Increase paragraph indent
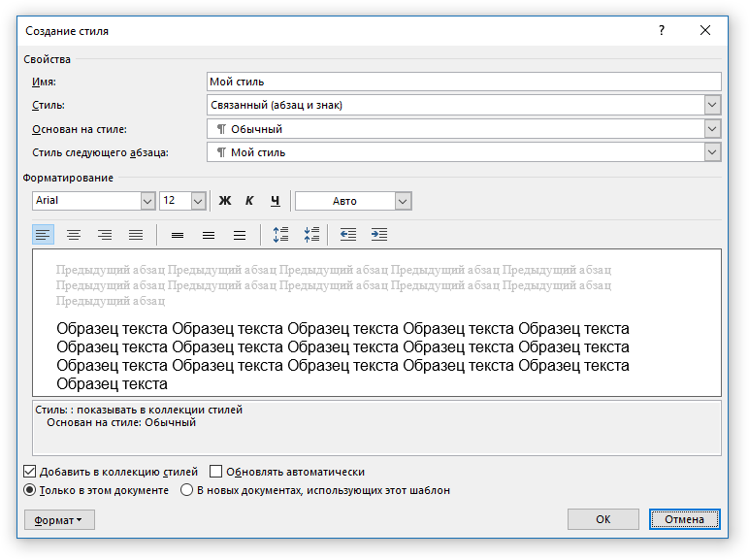 pos(379,235)
